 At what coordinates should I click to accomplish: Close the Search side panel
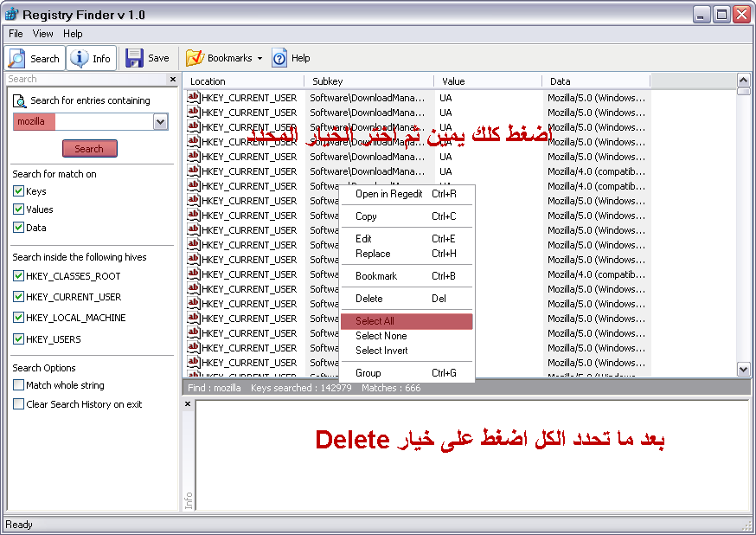tap(173, 79)
